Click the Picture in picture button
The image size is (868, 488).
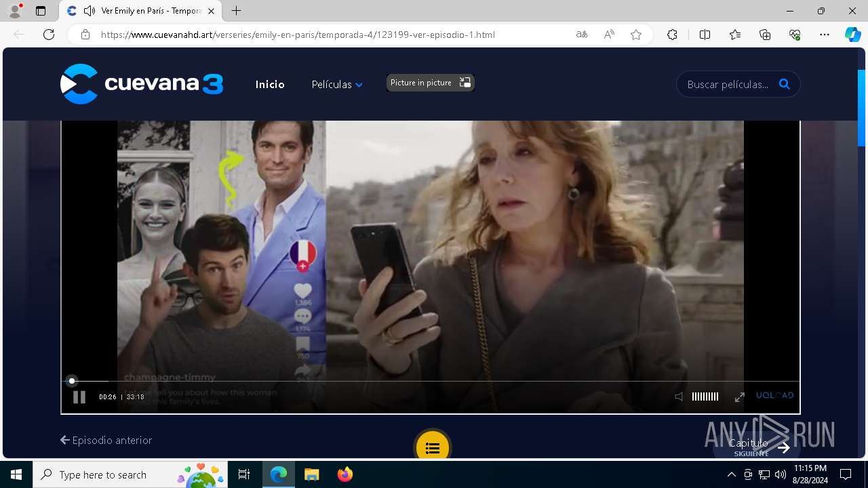(x=430, y=83)
